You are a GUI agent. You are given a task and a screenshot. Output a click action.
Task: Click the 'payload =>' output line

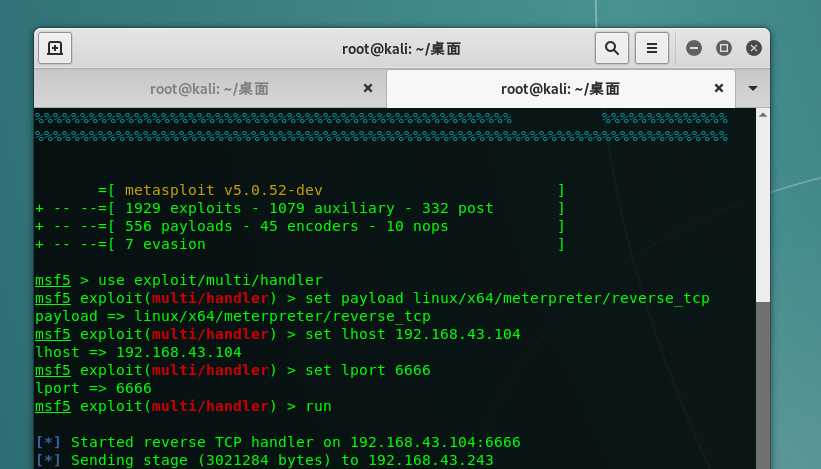232,316
